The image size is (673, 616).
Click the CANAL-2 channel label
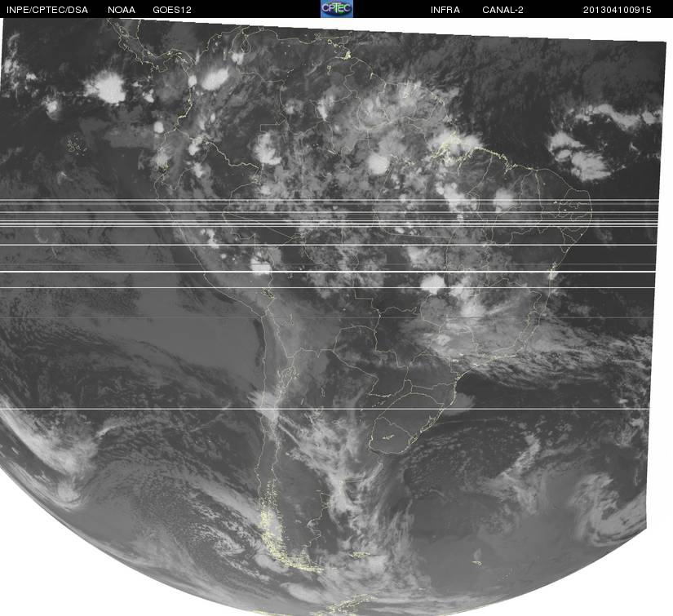[x=503, y=10]
